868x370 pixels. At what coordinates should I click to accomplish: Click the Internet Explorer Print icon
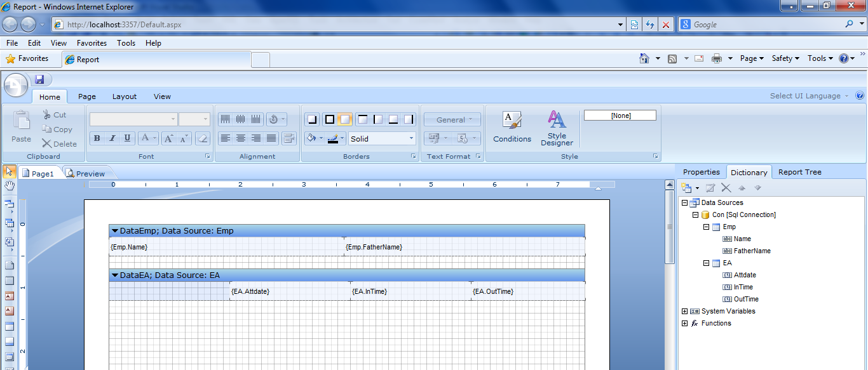(x=717, y=58)
